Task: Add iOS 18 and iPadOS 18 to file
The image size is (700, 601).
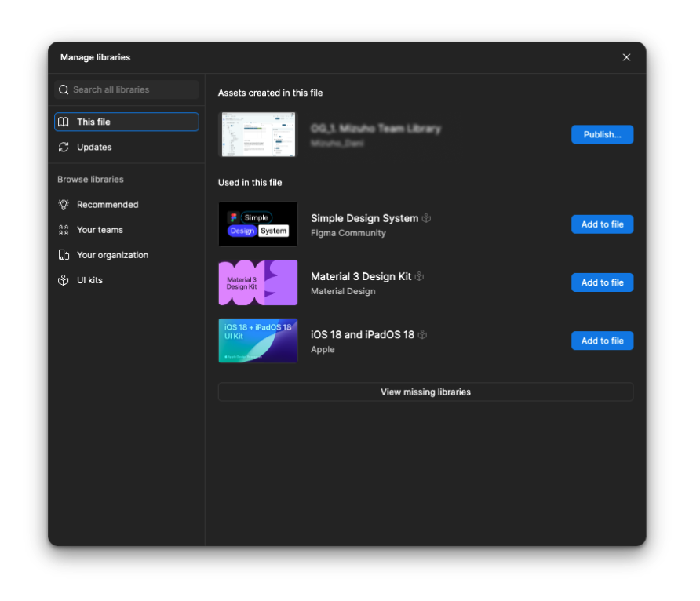Action: 602,341
